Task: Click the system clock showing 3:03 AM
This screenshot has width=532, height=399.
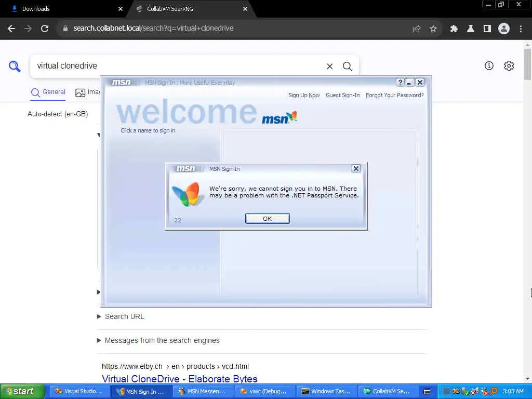Action: 513,391
